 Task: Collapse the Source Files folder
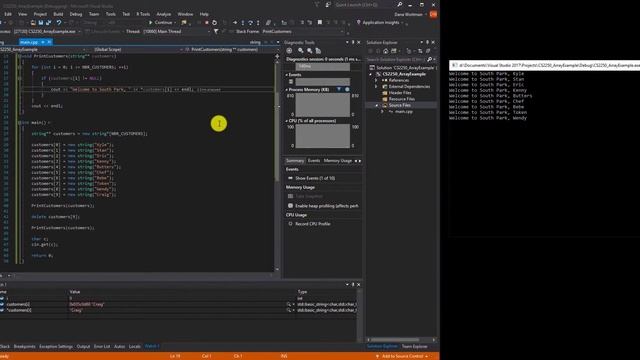pos(377,105)
